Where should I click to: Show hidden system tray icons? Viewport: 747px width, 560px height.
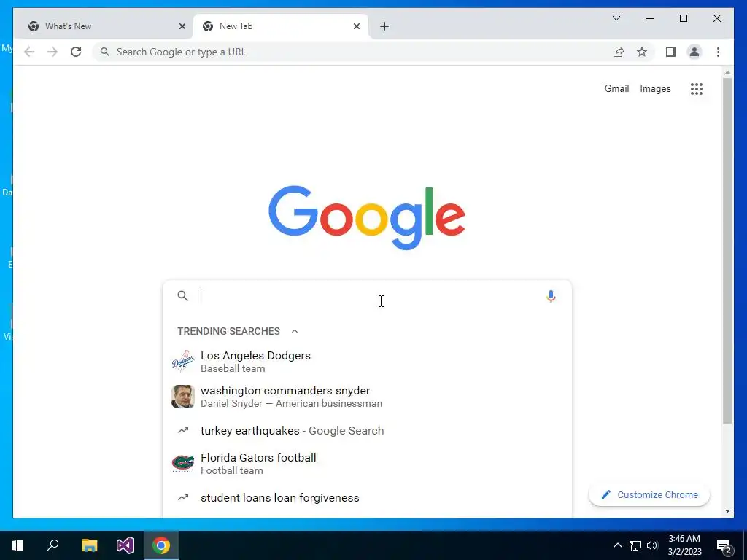pyautogui.click(x=617, y=545)
